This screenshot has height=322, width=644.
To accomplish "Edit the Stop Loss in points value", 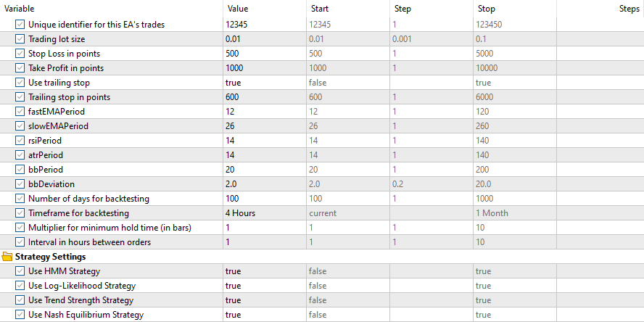I will pyautogui.click(x=265, y=54).
